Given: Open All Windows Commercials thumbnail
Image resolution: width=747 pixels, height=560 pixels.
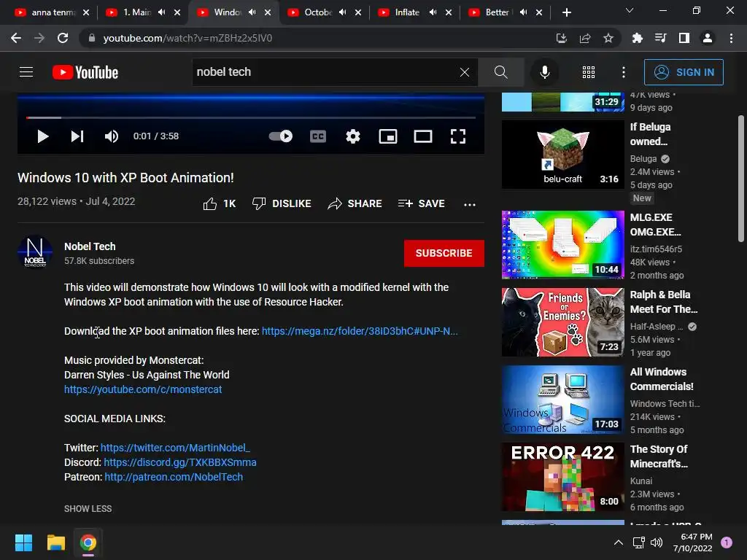Looking at the screenshot, I should click(x=562, y=400).
